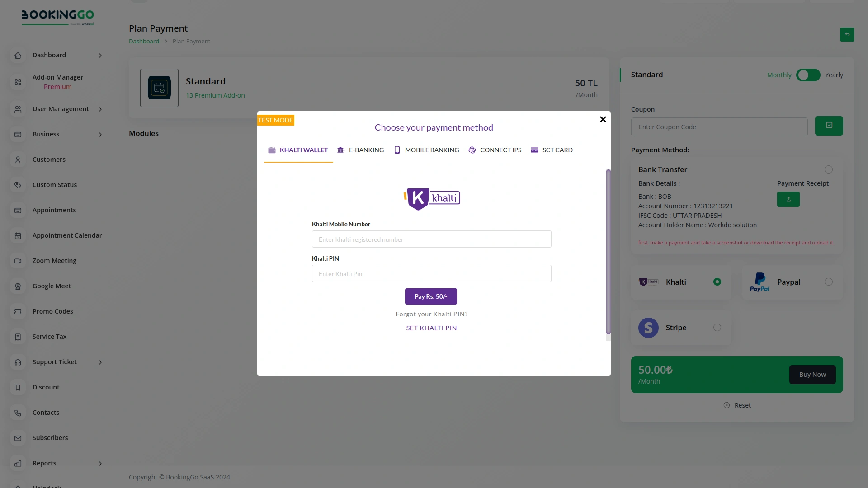Open Zoom Meeting from sidebar
This screenshot has width=868, height=488.
coord(54,261)
